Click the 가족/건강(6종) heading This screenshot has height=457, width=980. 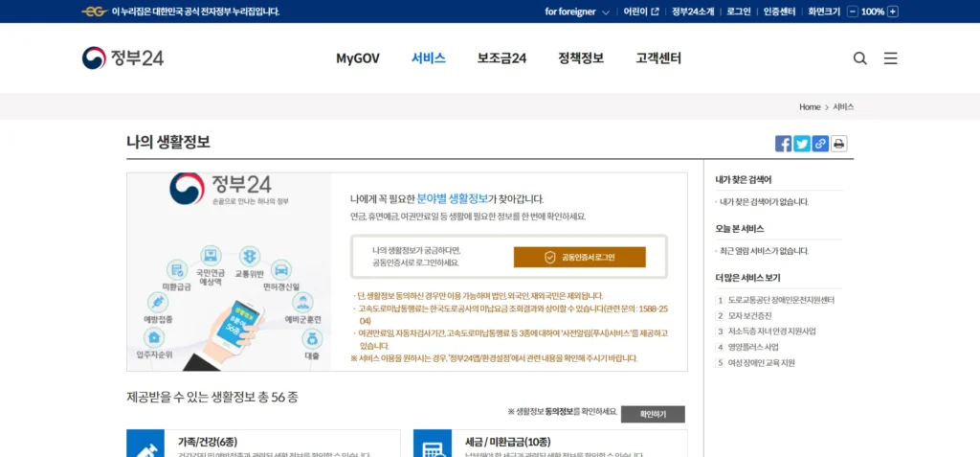tap(207, 442)
